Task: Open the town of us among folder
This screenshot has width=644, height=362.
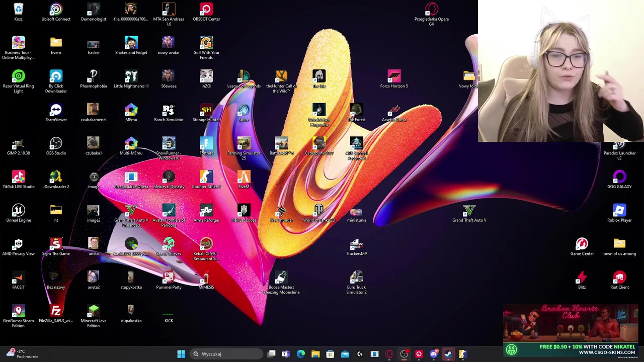Action: coord(619,247)
